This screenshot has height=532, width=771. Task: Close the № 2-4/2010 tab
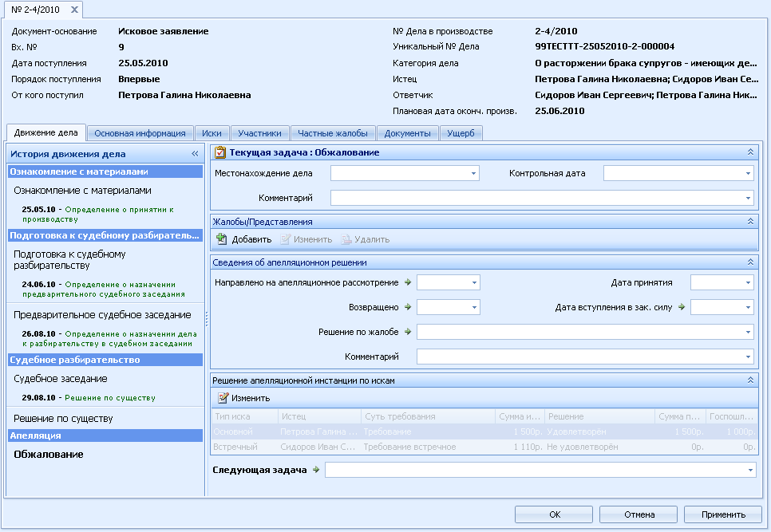[x=74, y=10]
